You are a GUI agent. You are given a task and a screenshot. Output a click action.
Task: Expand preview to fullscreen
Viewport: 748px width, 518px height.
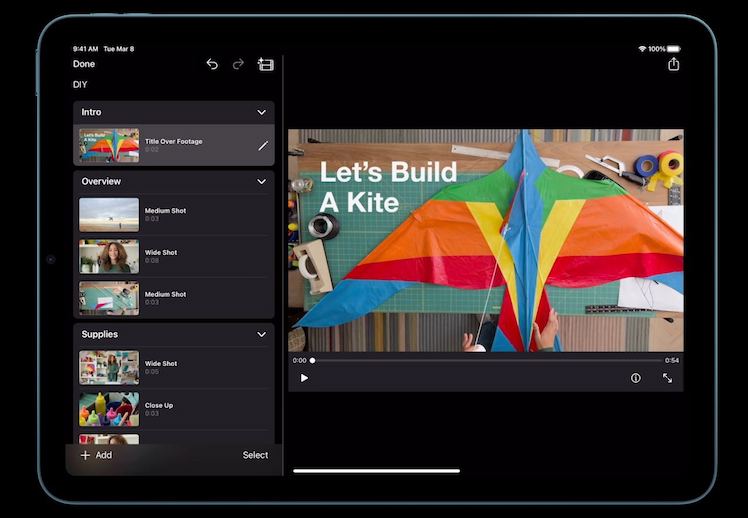point(667,378)
